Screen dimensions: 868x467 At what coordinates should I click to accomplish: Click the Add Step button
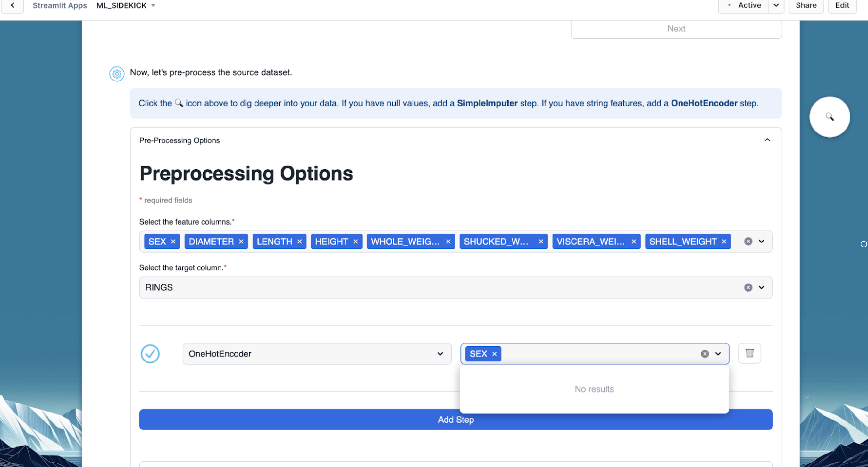point(455,420)
